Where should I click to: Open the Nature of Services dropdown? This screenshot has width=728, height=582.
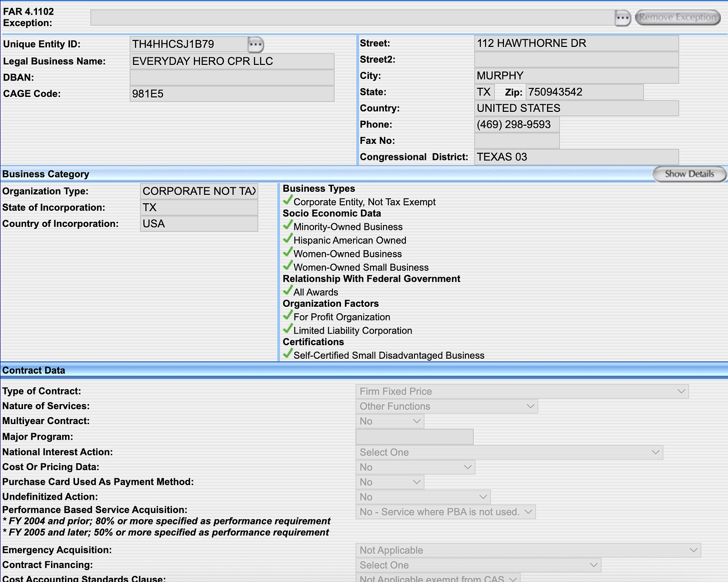(x=446, y=406)
